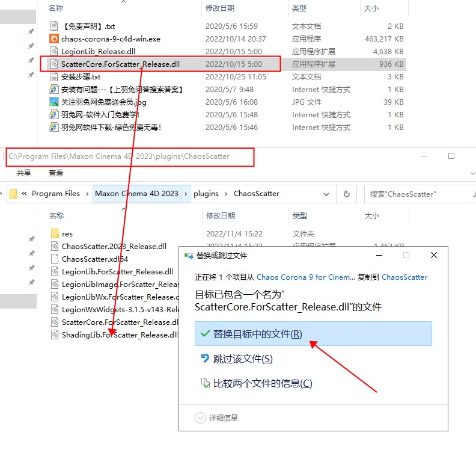The width and height of the screenshot is (476, 450).
Task: Click the 安装有问题 shortcut icon
Action: 54,89
